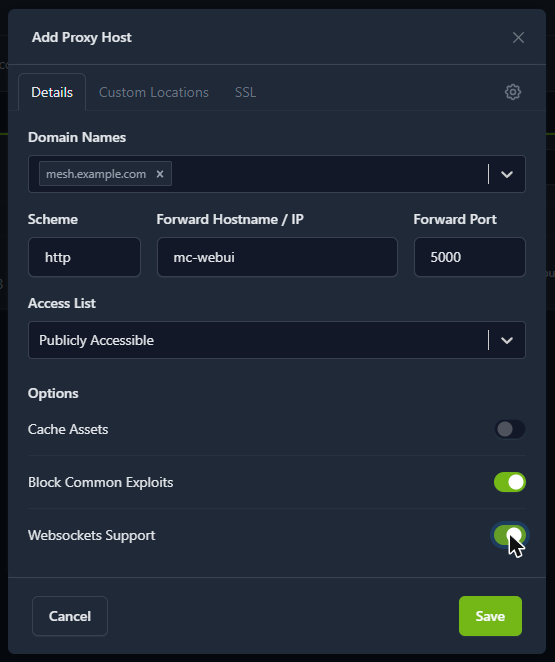Click the Add Proxy Host title
Viewport: 555px width, 662px height.
tap(82, 38)
